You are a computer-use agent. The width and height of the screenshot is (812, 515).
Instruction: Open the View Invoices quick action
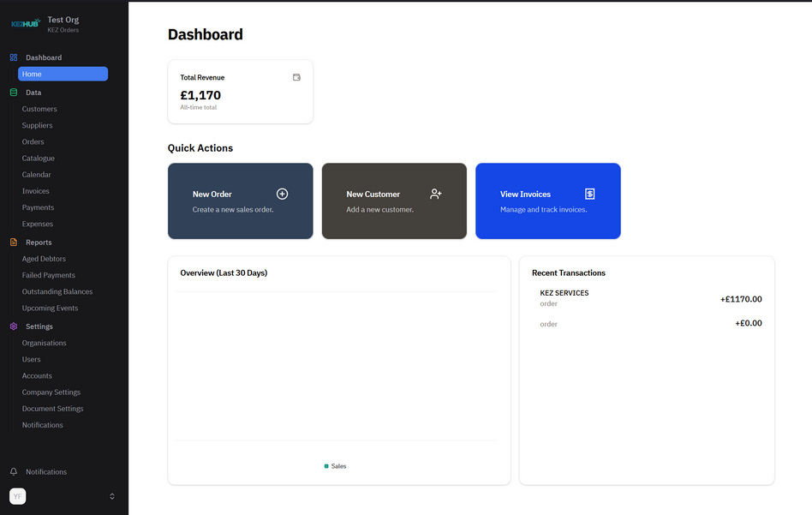(x=547, y=201)
